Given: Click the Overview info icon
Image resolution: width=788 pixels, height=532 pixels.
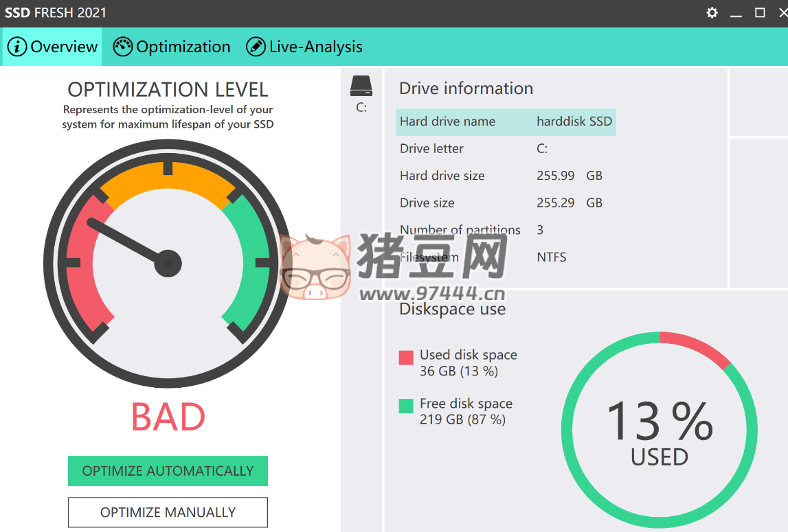Looking at the screenshot, I should pos(17,47).
